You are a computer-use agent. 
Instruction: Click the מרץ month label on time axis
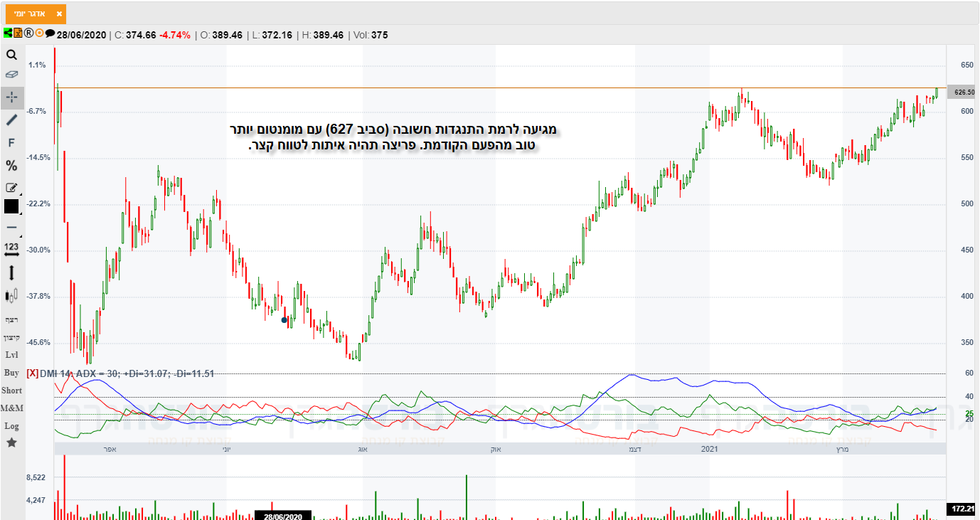coord(842,450)
